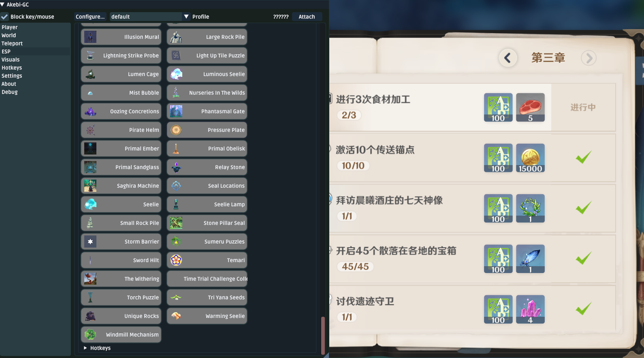Toggle Time Trial Challenge Collection filter
Image resolution: width=644 pixels, height=358 pixels.
click(x=207, y=279)
